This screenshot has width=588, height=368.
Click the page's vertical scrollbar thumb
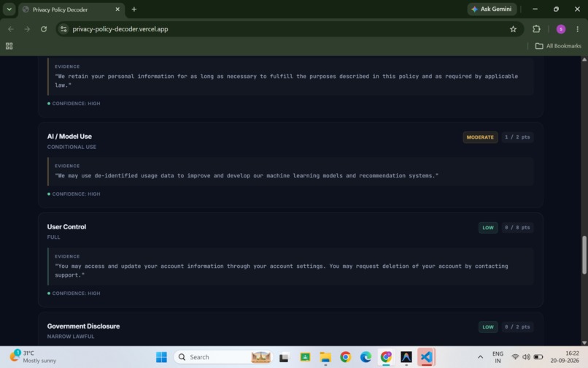click(584, 255)
